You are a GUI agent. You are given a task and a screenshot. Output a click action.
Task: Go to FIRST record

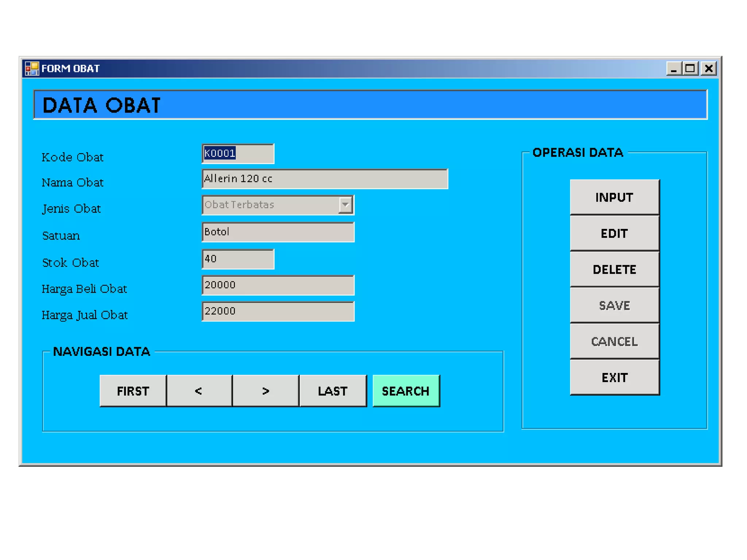tap(133, 391)
